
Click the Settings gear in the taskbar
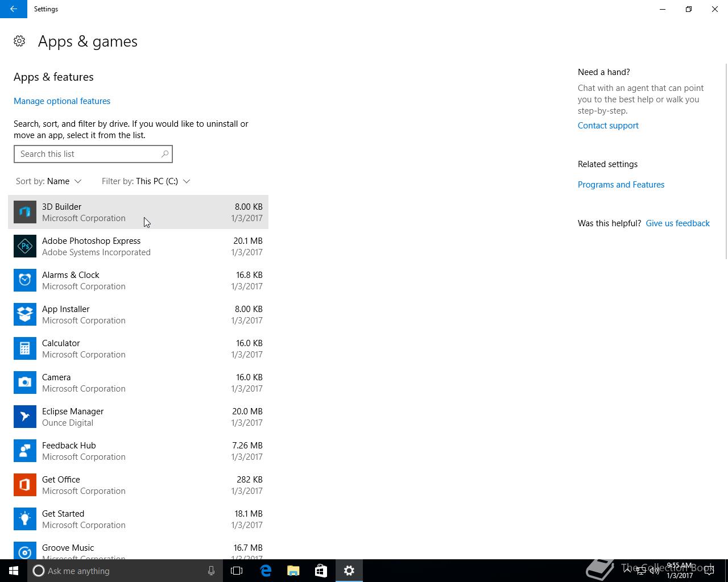tap(349, 571)
